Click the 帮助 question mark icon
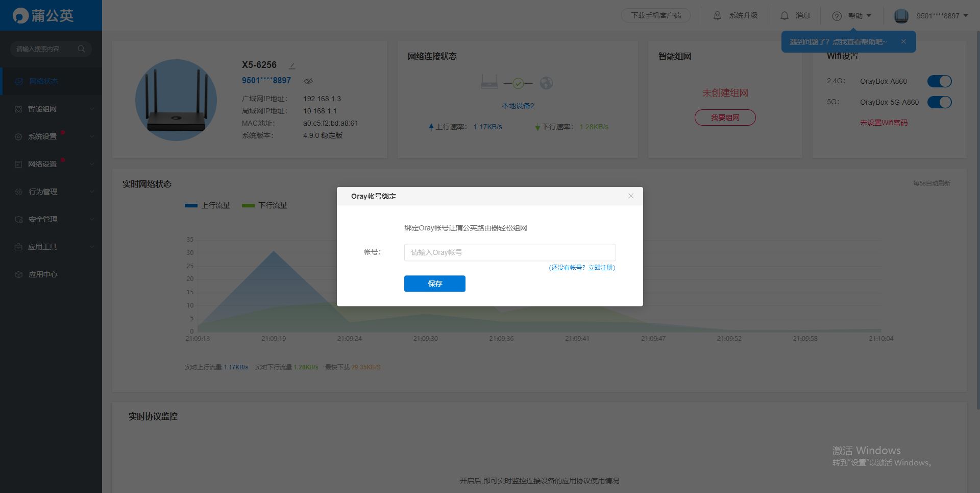 click(837, 16)
